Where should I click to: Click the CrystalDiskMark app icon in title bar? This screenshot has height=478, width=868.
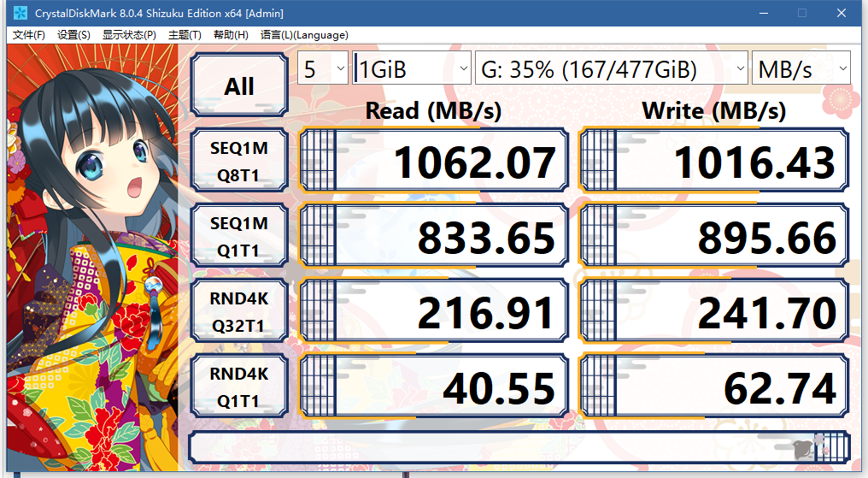point(20,13)
